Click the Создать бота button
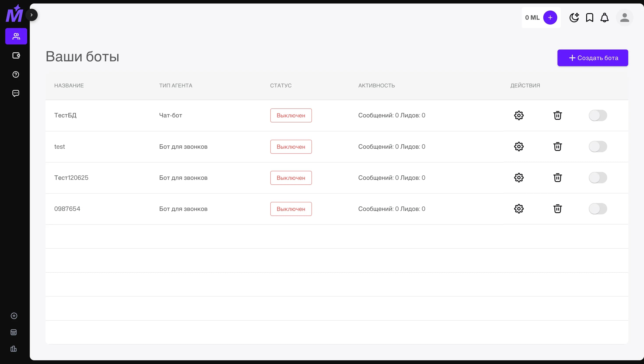The image size is (644, 364). coord(593,58)
